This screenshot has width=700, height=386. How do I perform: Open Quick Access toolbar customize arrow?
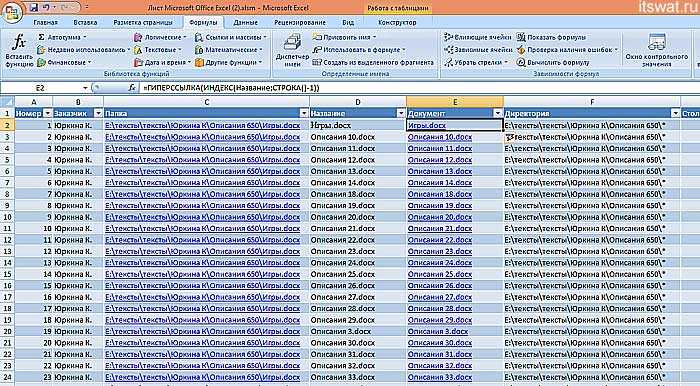click(87, 8)
